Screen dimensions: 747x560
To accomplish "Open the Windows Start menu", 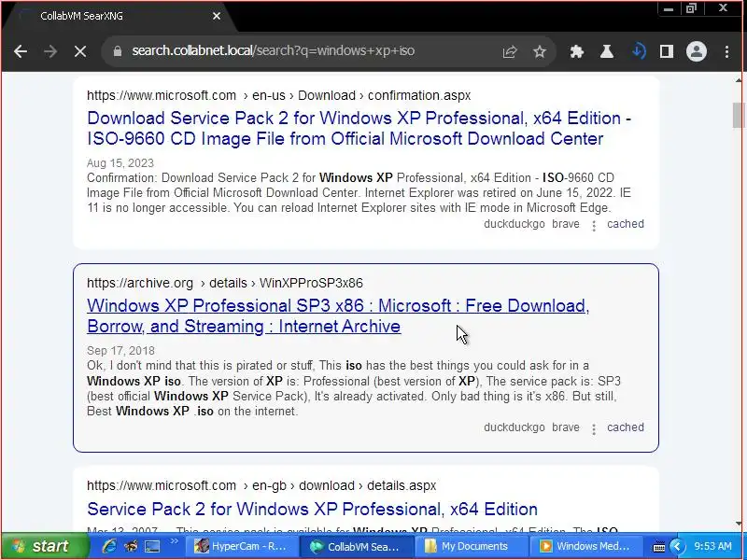I will (x=44, y=546).
